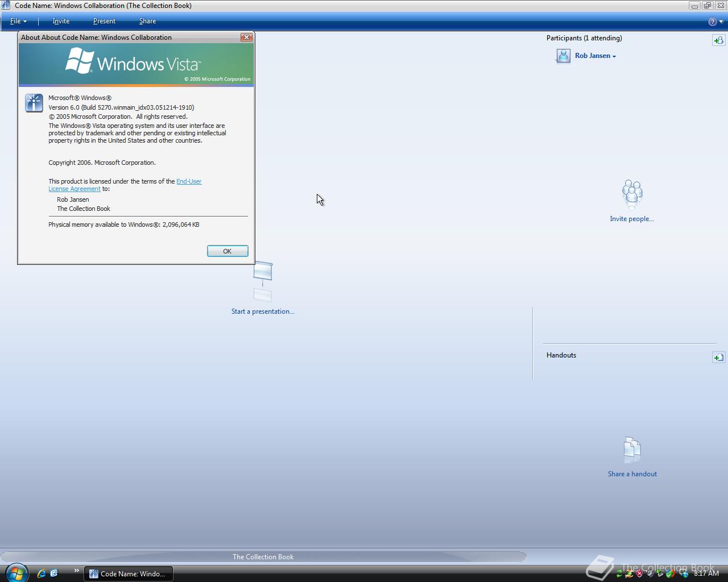Click the second Quick Launch icon
728x582 pixels.
pyautogui.click(x=54, y=573)
